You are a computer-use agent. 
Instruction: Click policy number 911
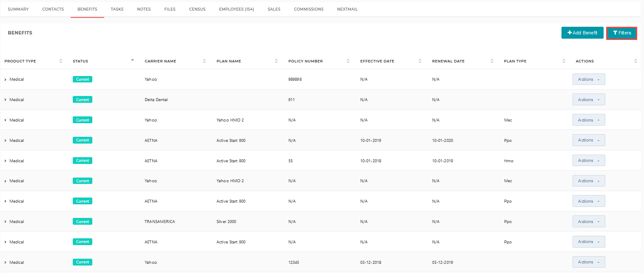coord(291,100)
